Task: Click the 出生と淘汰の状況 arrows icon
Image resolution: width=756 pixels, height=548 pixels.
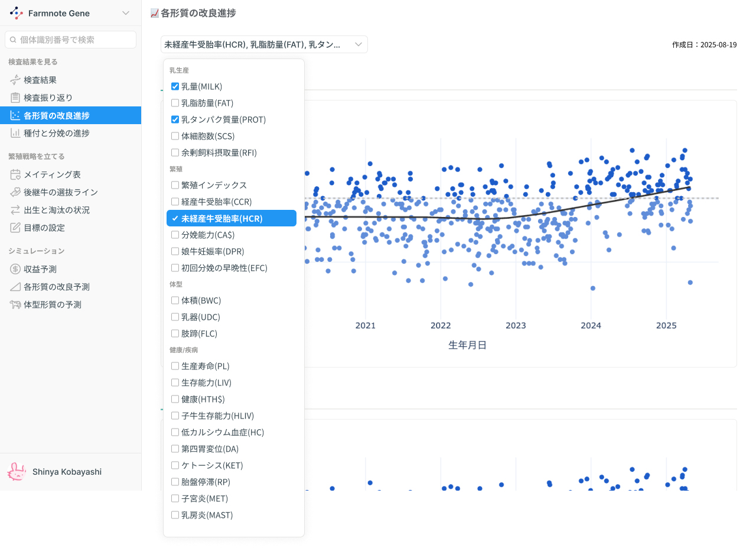Action: click(15, 210)
